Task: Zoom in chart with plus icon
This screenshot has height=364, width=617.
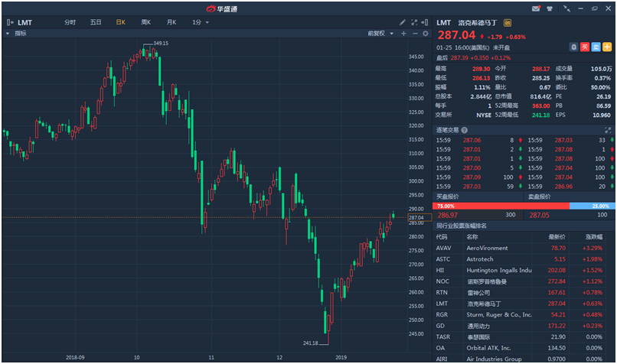Action: pyautogui.click(x=403, y=34)
